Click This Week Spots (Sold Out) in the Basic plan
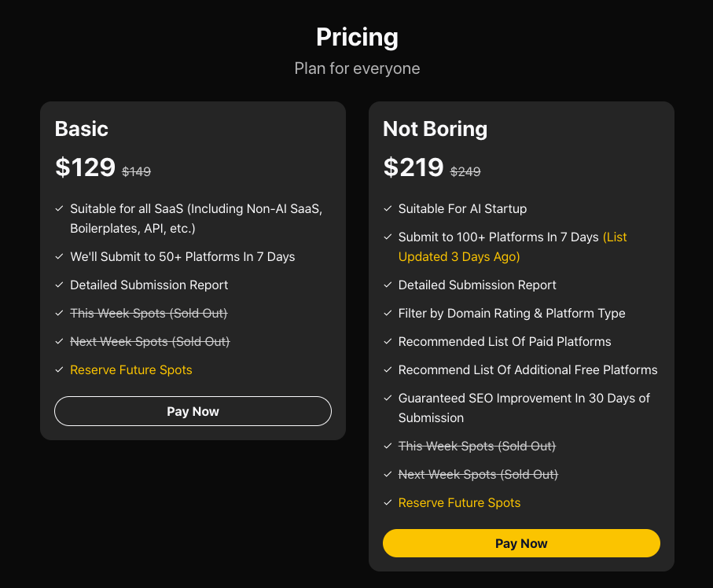 [x=149, y=313]
